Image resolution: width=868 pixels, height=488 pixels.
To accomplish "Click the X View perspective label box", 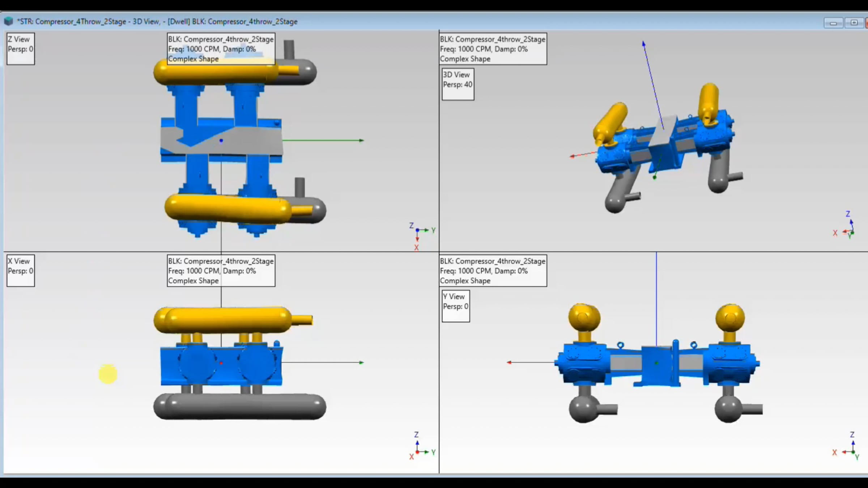I will pyautogui.click(x=21, y=270).
